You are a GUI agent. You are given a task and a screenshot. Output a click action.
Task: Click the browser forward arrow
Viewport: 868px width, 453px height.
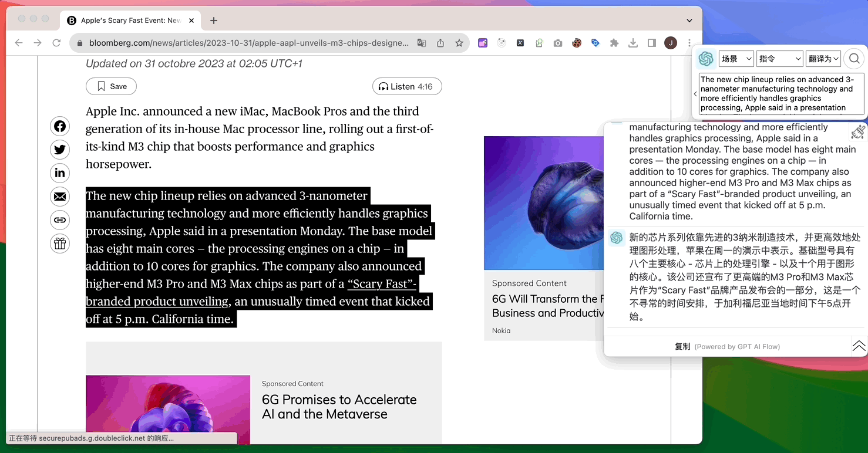[x=38, y=43]
